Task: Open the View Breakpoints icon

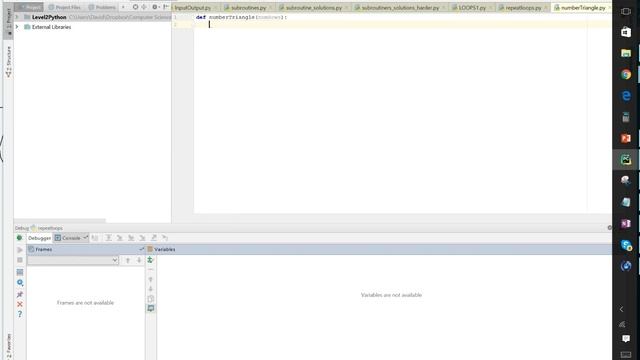Action: pyautogui.click(x=20, y=272)
